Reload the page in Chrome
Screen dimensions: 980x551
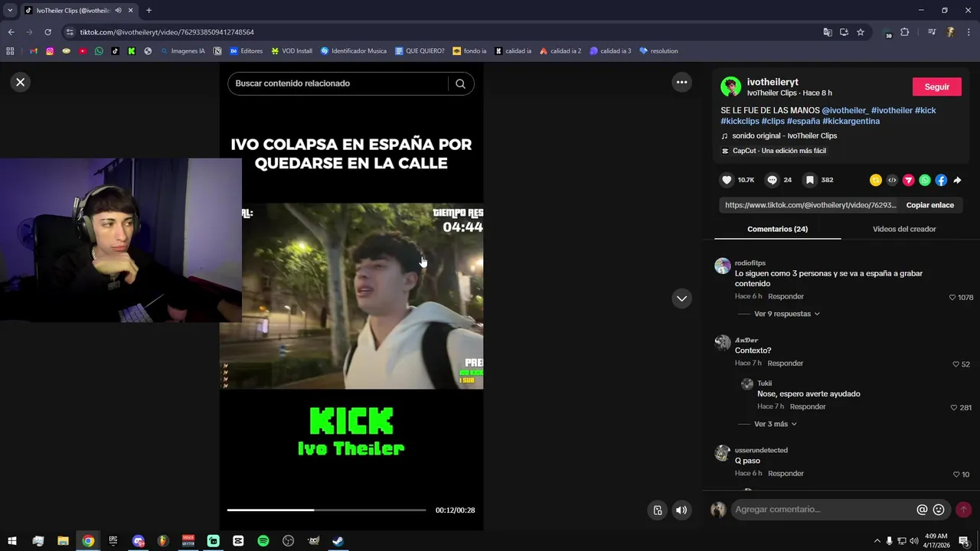(47, 32)
